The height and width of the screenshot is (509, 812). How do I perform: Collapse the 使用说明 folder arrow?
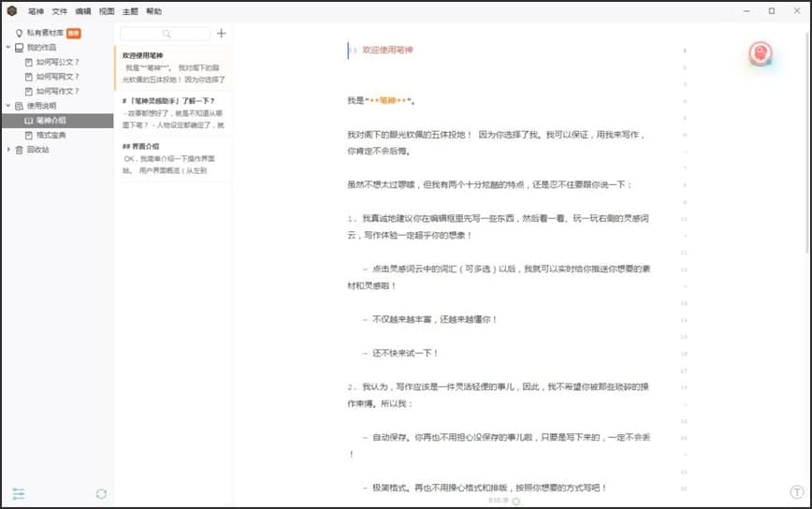pyautogui.click(x=8, y=106)
